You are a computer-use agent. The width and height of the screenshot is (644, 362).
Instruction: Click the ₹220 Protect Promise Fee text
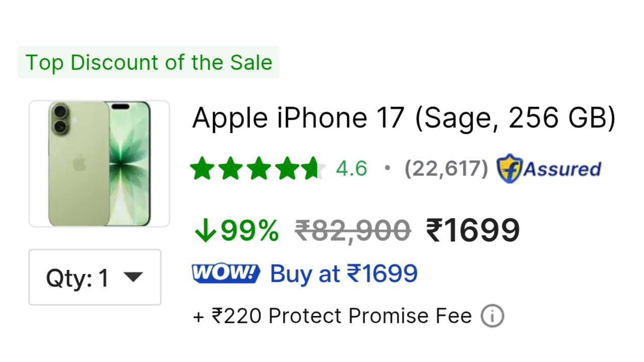(332, 316)
